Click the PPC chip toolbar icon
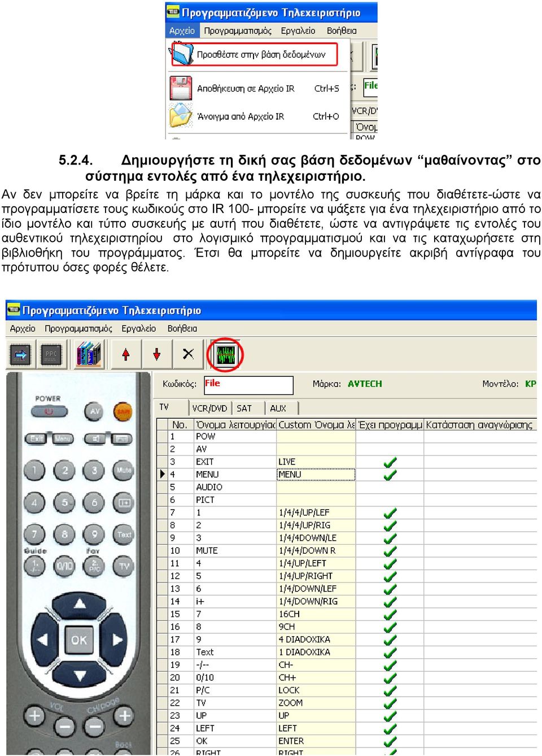542x756 pixels. [51, 355]
